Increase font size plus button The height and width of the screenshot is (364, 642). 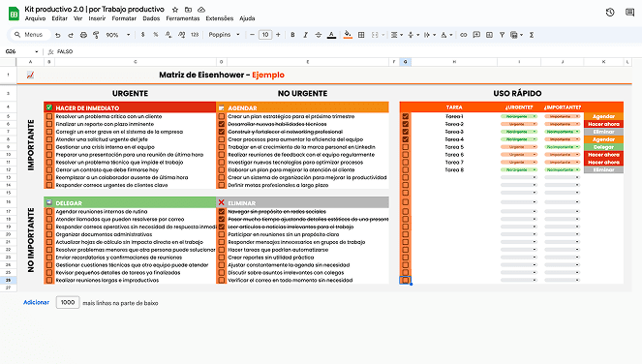tap(279, 35)
